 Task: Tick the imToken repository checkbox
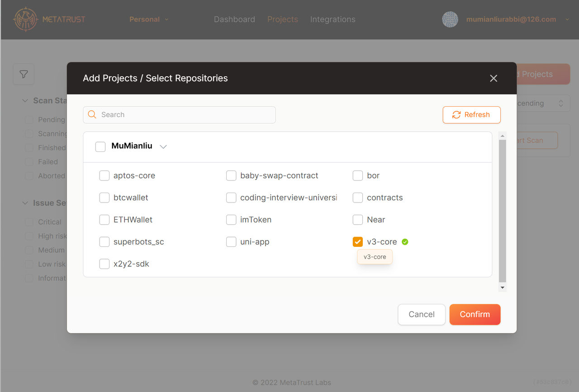tap(231, 220)
